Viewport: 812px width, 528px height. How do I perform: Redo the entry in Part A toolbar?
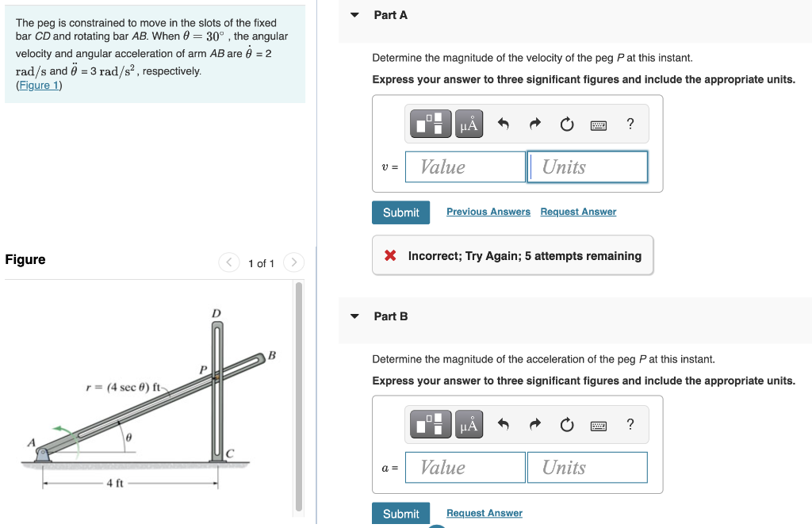click(534, 123)
